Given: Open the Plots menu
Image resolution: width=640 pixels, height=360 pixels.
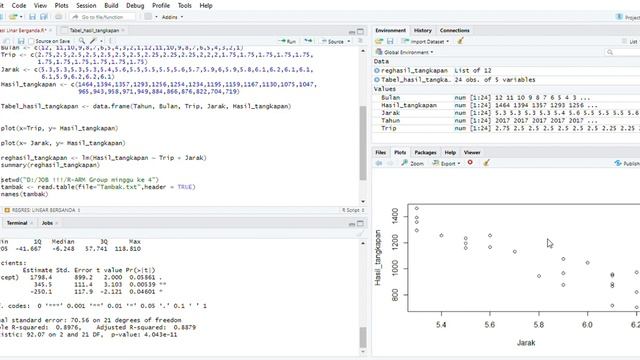Looking at the screenshot, I should pyautogui.click(x=61, y=6).
